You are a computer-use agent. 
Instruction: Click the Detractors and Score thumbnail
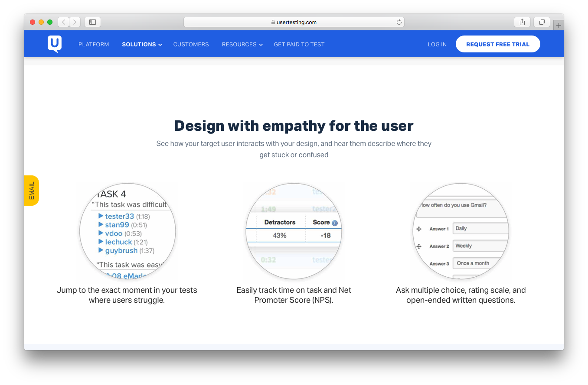(294, 231)
